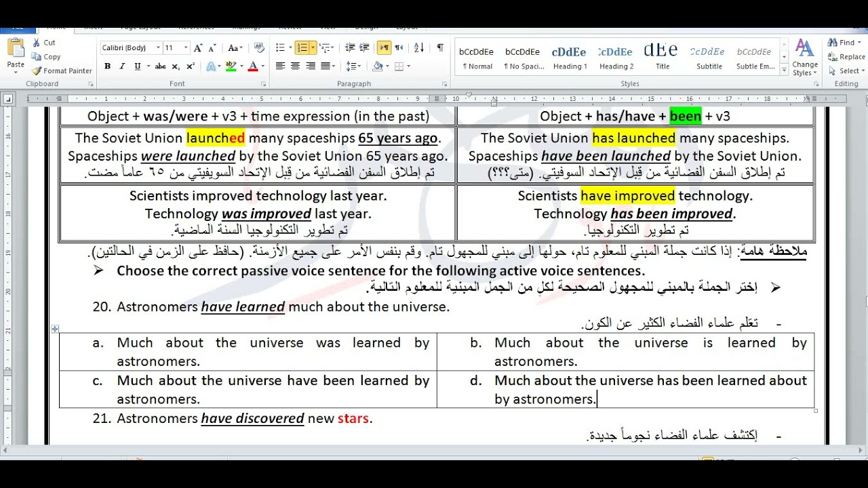Click the Bullets list icon
Image resolution: width=868 pixels, height=488 pixels.
coord(280,48)
